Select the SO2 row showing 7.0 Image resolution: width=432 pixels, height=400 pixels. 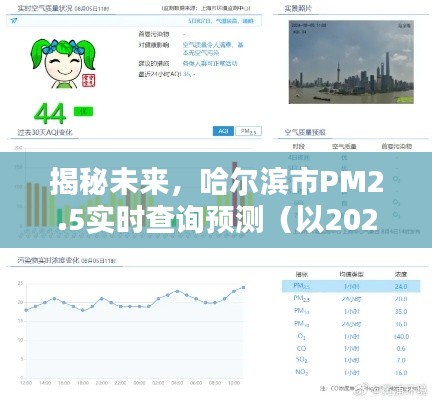(351, 360)
